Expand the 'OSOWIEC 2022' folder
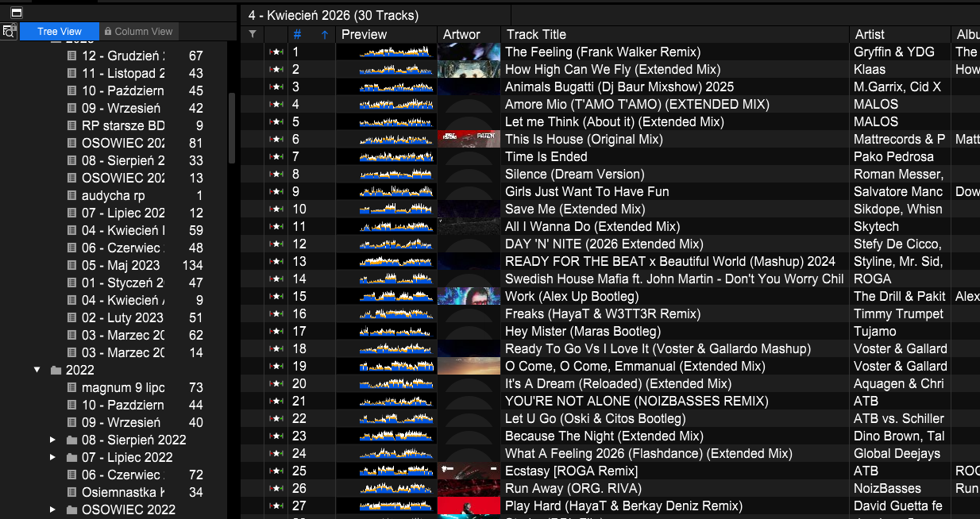This screenshot has width=980, height=519. [53, 509]
